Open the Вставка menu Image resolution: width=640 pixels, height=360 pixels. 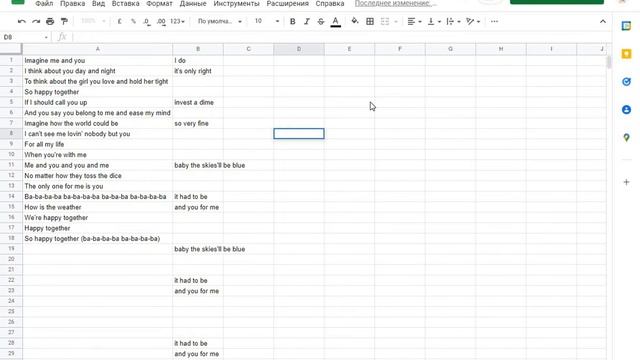tap(126, 4)
